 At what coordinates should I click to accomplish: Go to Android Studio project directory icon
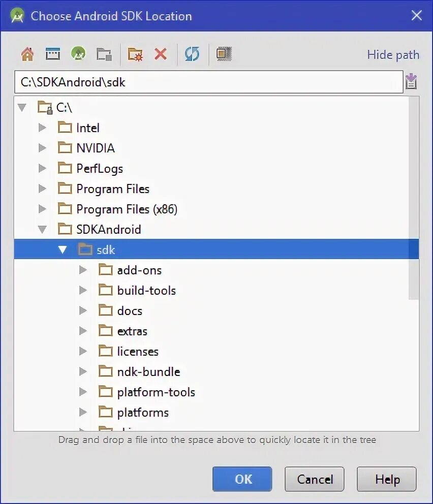click(78, 53)
